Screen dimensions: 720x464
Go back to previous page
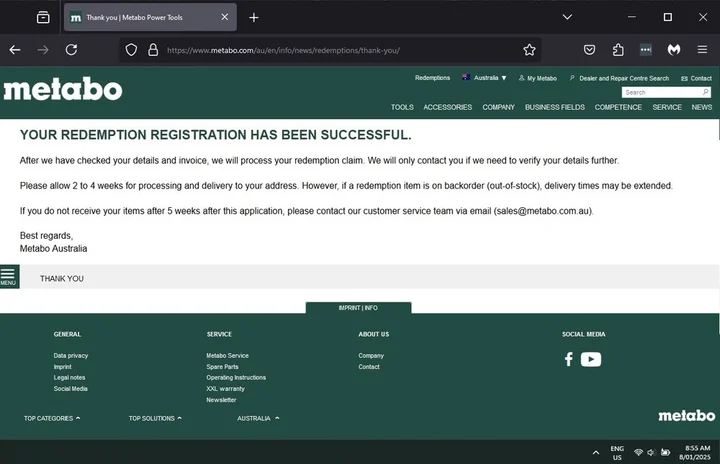point(15,50)
